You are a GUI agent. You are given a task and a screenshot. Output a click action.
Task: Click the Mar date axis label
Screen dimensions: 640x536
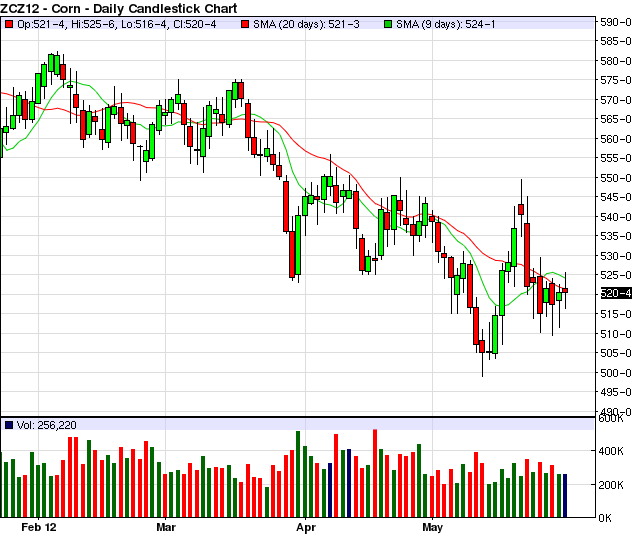pyautogui.click(x=166, y=527)
